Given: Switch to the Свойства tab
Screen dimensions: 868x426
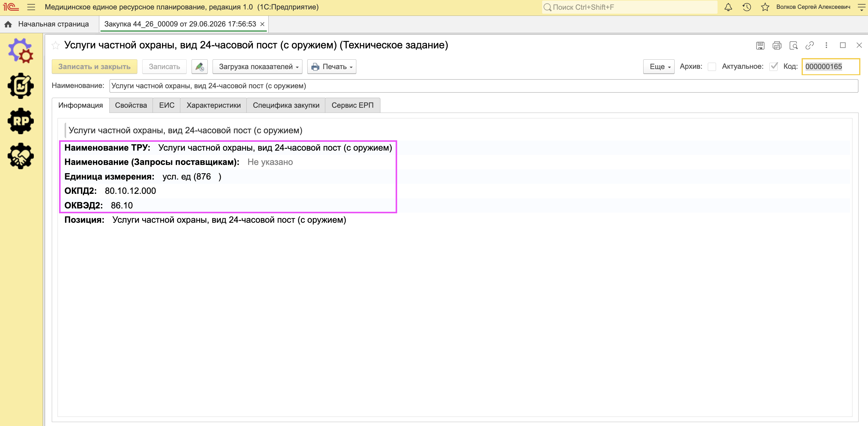Looking at the screenshot, I should 131,105.
